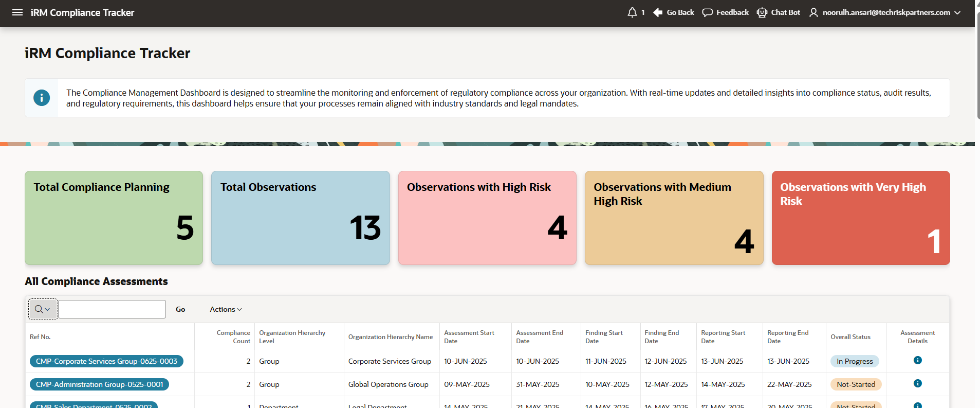Click the Corporate Services Group name cell
The image size is (980, 408).
(x=390, y=361)
